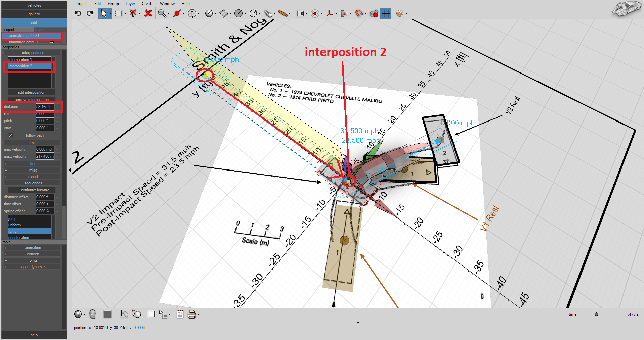
Task: Switch to the gallery tab
Action: 34,14
